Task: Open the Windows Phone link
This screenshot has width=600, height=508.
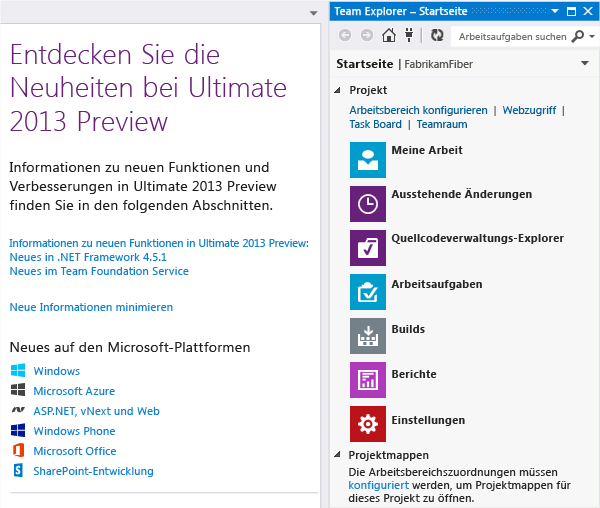Action: [x=74, y=431]
